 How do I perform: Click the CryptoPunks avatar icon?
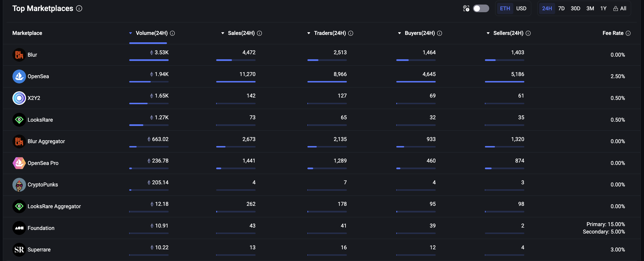[19, 185]
